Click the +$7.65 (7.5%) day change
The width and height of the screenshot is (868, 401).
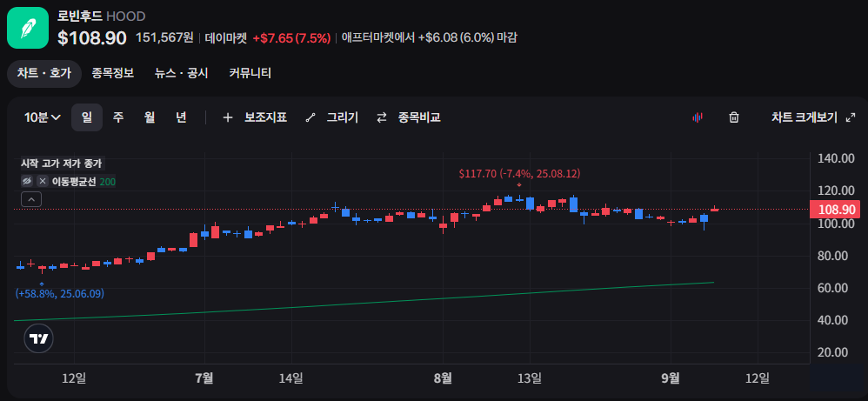[291, 37]
